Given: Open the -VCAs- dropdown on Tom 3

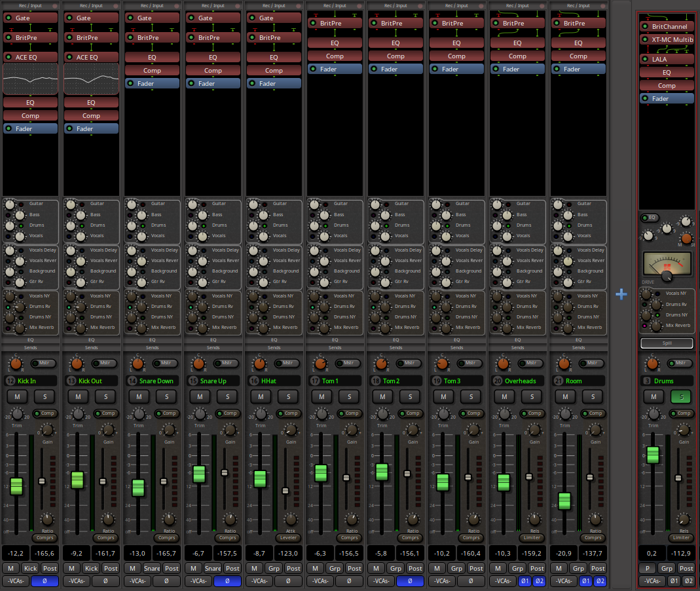Looking at the screenshot, I should pyautogui.click(x=441, y=581).
